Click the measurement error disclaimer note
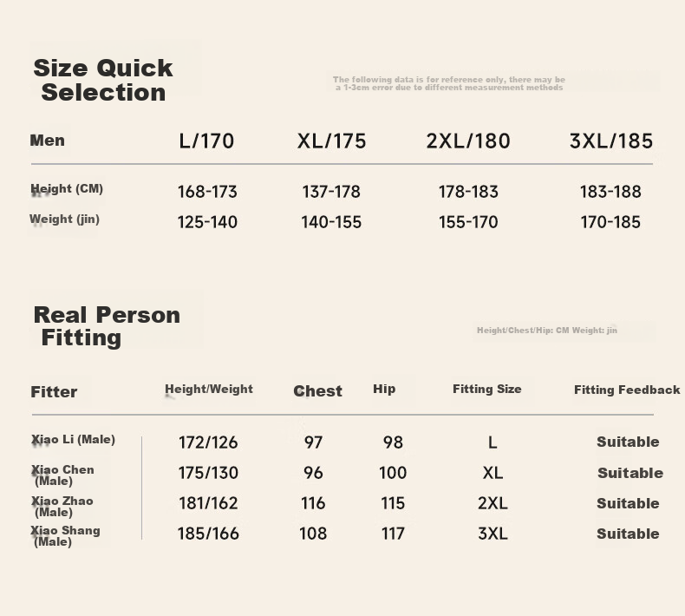 (x=449, y=83)
